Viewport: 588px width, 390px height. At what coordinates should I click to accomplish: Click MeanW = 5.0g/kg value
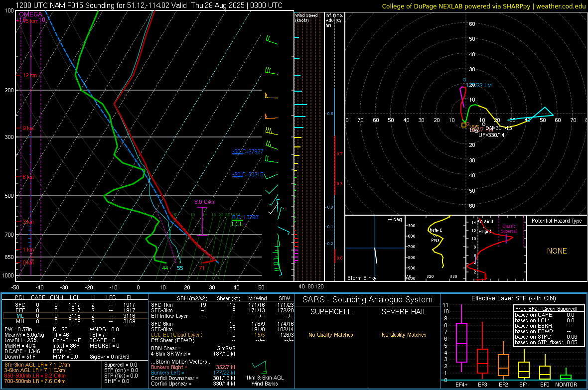(24, 335)
